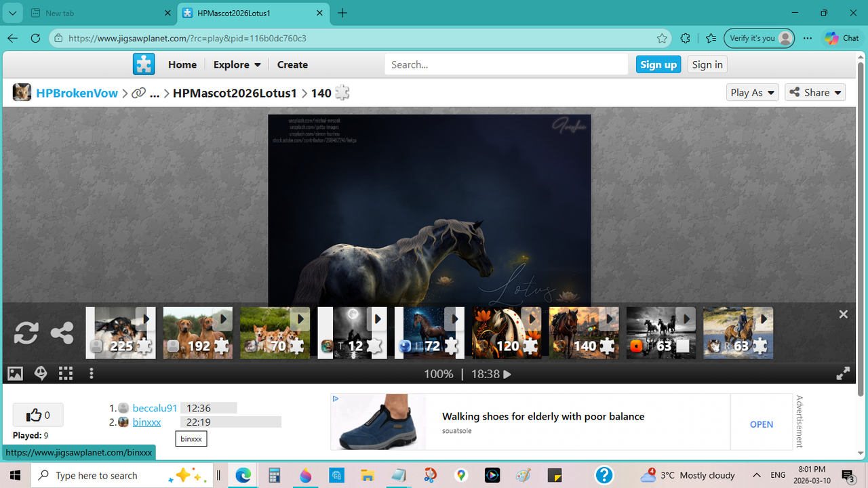Click OPEN on the walking shoes ad
The image size is (868, 488).
(x=762, y=424)
